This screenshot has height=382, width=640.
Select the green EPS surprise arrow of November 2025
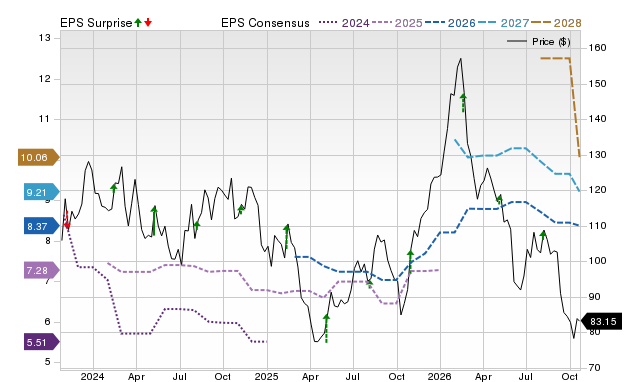coord(410,261)
